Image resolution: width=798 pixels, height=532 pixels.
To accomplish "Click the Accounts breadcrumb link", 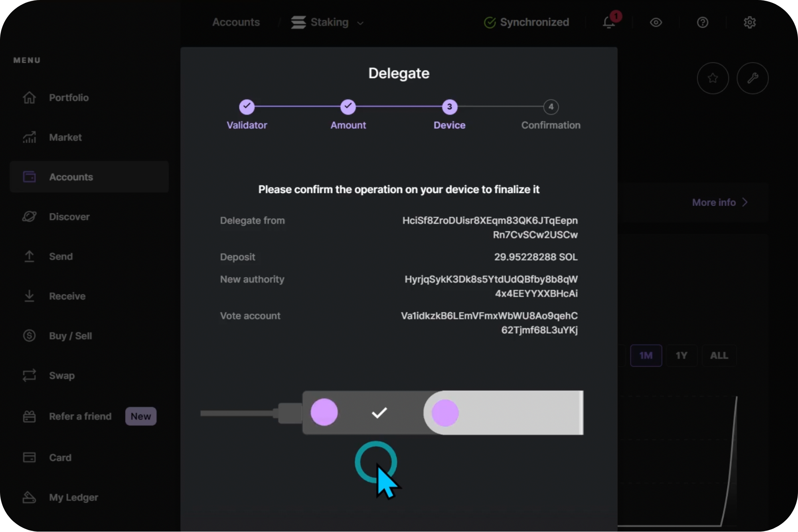I will [x=236, y=22].
